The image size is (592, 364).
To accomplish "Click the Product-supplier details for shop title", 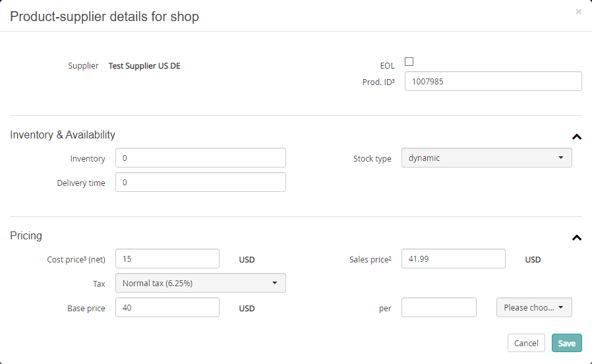I will pyautogui.click(x=105, y=16).
